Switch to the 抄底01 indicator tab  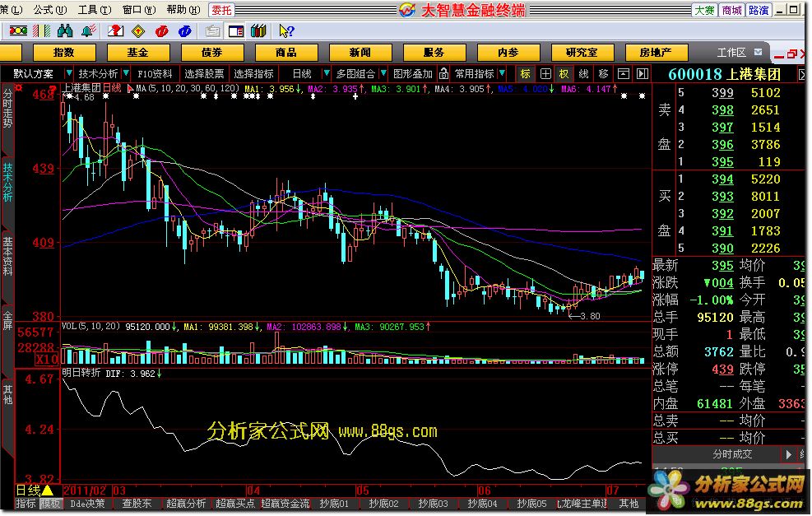(x=334, y=504)
